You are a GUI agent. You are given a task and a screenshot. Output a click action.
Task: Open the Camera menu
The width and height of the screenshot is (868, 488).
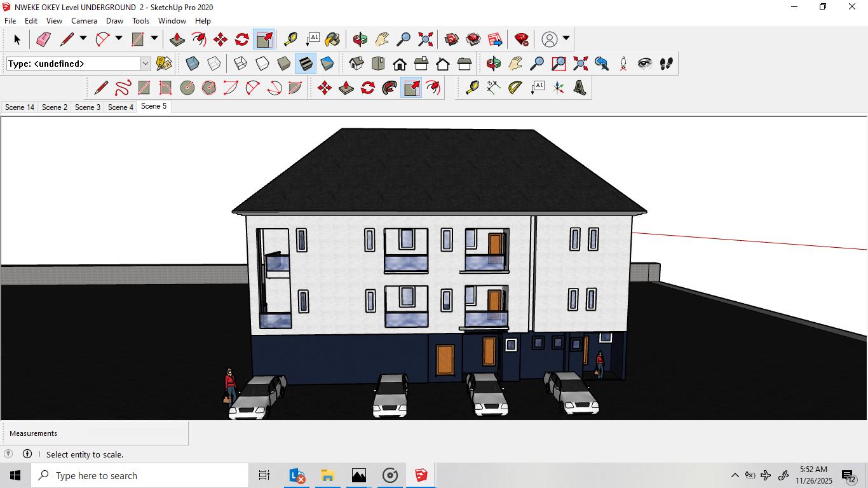[x=84, y=21]
